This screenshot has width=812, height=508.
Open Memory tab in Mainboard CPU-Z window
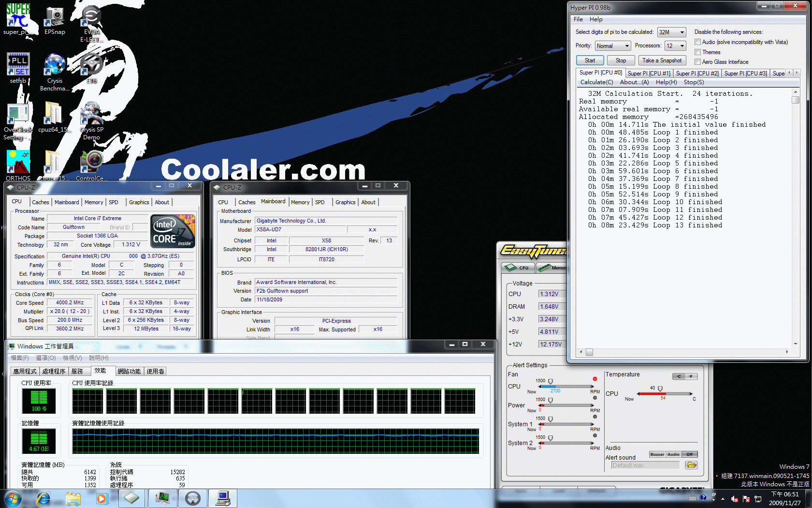300,202
